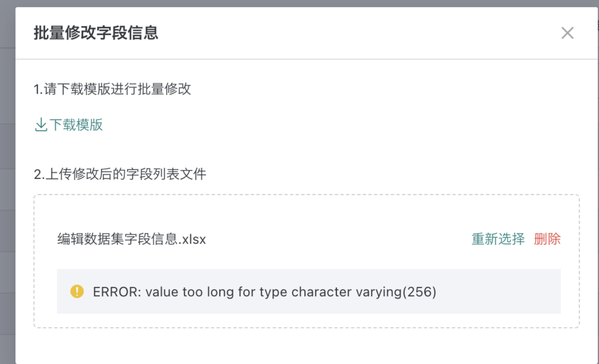Select the file name 编辑数据集字段信息.xlsx
Screen dimensions: 599x364
coord(131,239)
